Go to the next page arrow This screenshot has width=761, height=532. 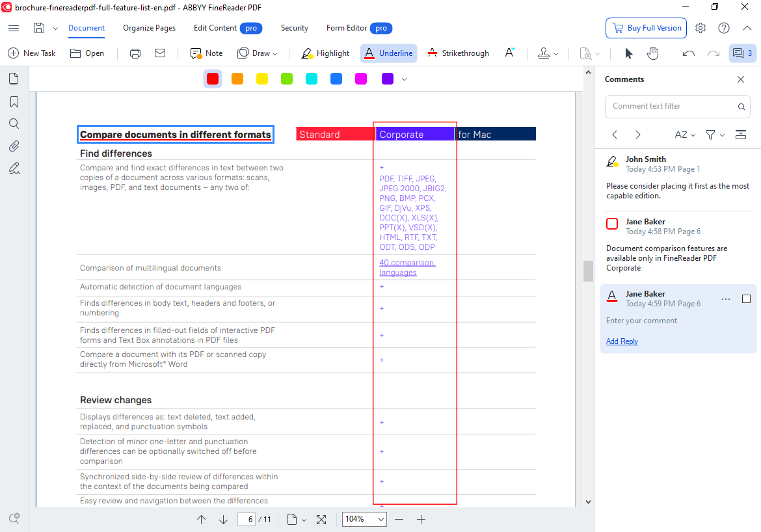coord(223,520)
